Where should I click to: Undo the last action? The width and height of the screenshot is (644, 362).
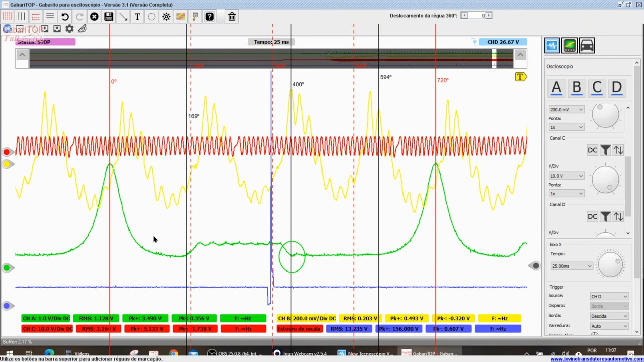coord(65,17)
